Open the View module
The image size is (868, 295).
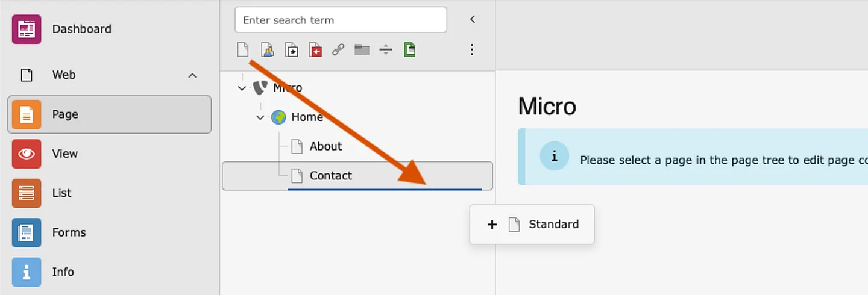[65, 154]
